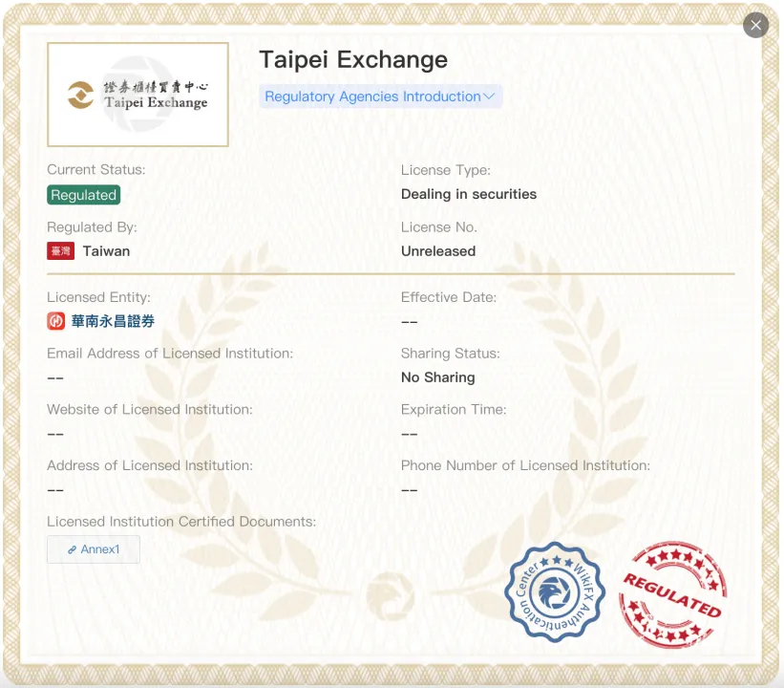784x688 pixels.
Task: Click the Taipei Exchange title heading
Action: click(x=353, y=59)
